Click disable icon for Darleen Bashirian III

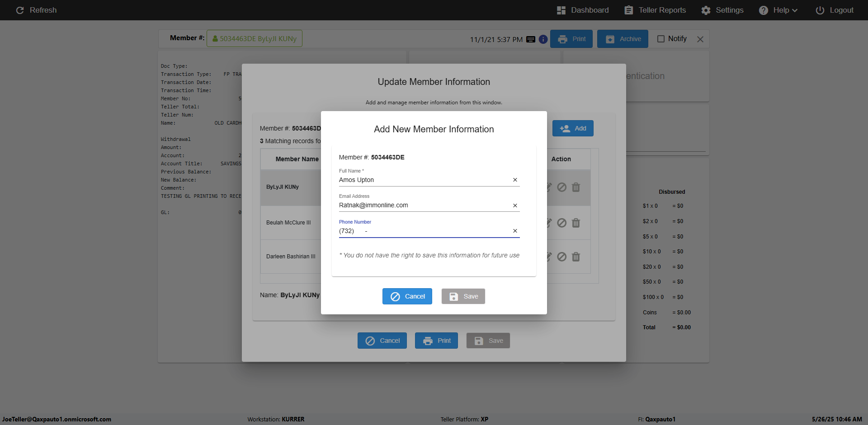(x=561, y=257)
